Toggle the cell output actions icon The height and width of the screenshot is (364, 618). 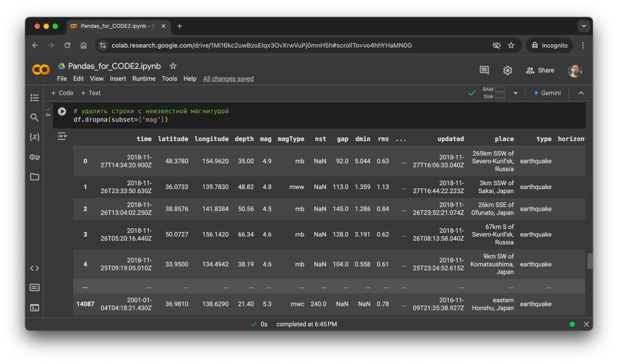[62, 136]
